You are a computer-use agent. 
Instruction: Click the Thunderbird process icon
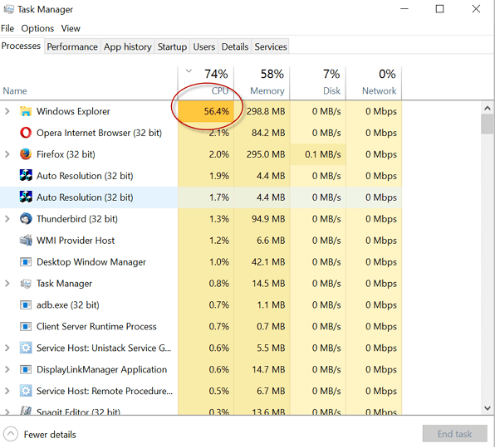click(26, 218)
